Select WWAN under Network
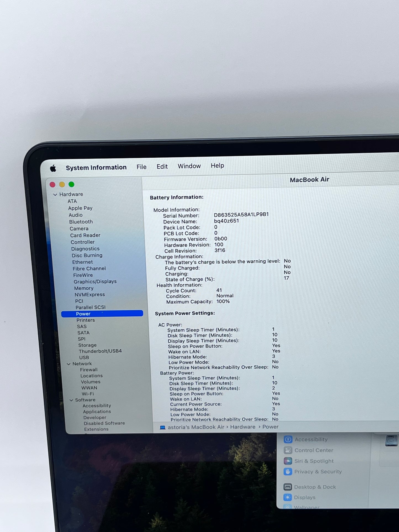 click(89, 388)
